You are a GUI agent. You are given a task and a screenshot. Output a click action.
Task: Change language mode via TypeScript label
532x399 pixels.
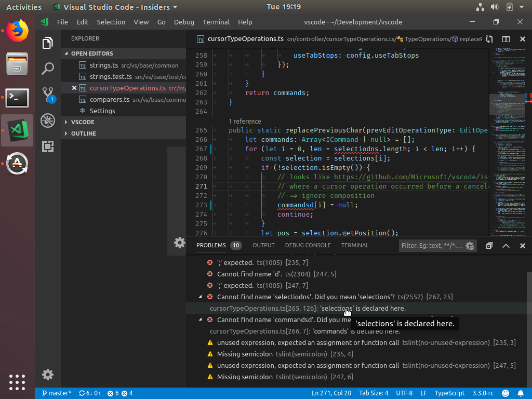coord(449,393)
